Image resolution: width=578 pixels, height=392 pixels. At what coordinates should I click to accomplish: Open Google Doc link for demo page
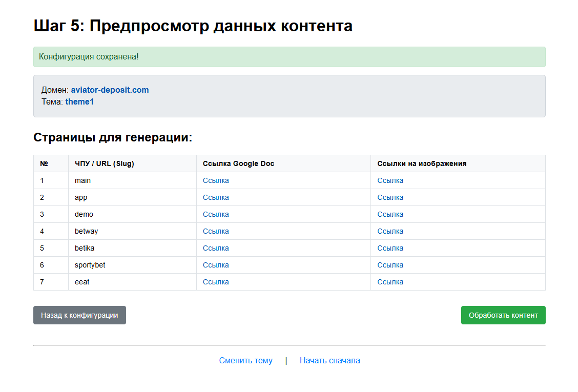(x=216, y=214)
